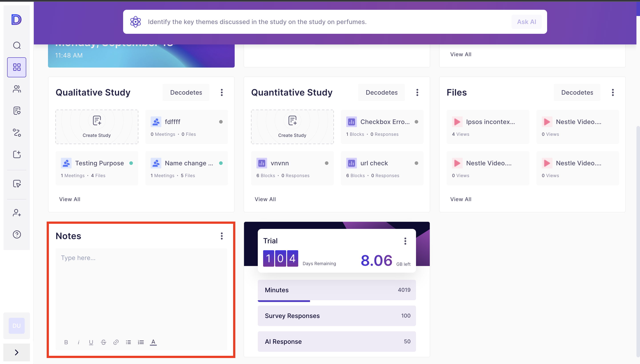Click View All in top right card
This screenshot has width=640, height=364.
[461, 54]
